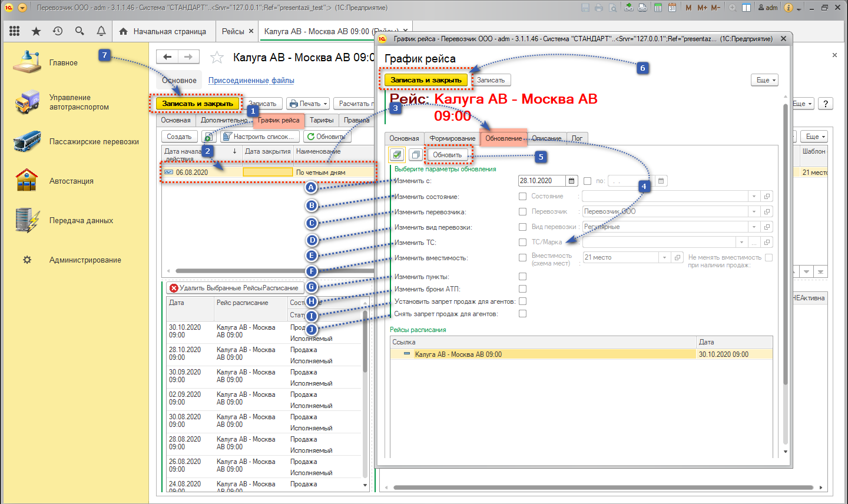Open the Присоединенные файлы link

point(251,81)
